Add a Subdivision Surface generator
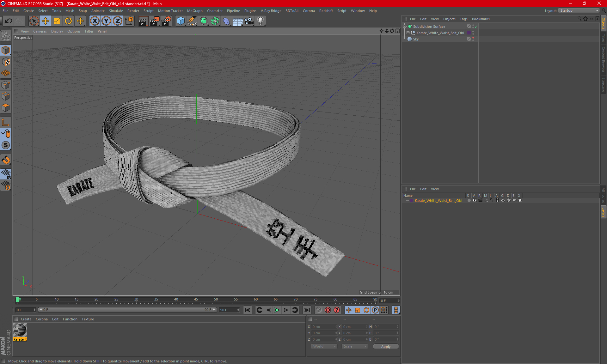 coord(204,21)
